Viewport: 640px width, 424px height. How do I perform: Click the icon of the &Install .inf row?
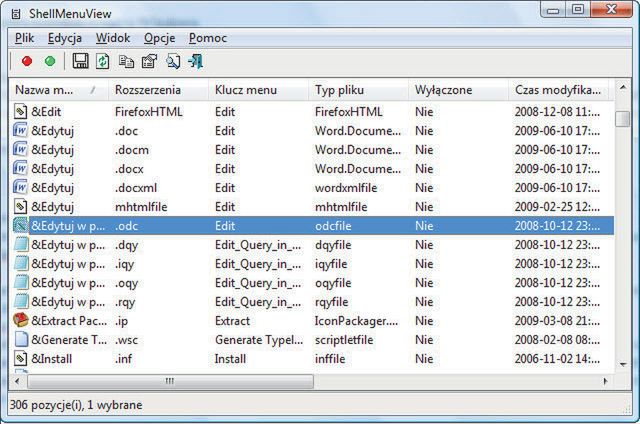(20, 358)
